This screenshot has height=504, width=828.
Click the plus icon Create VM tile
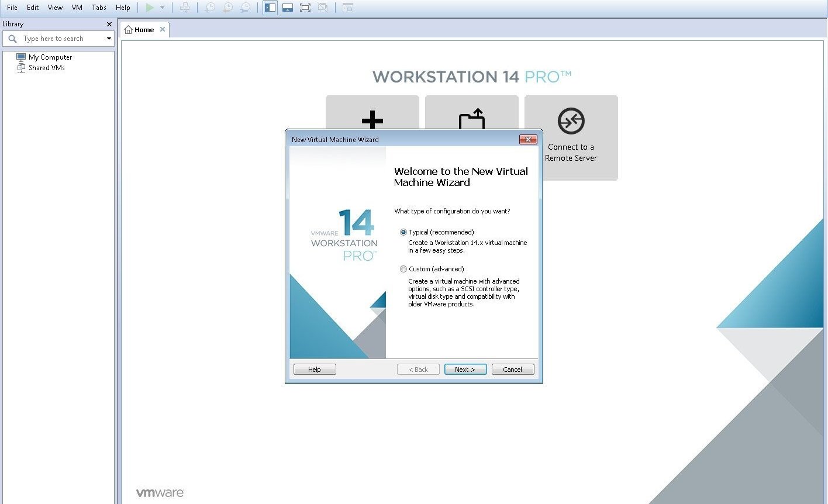(372, 119)
